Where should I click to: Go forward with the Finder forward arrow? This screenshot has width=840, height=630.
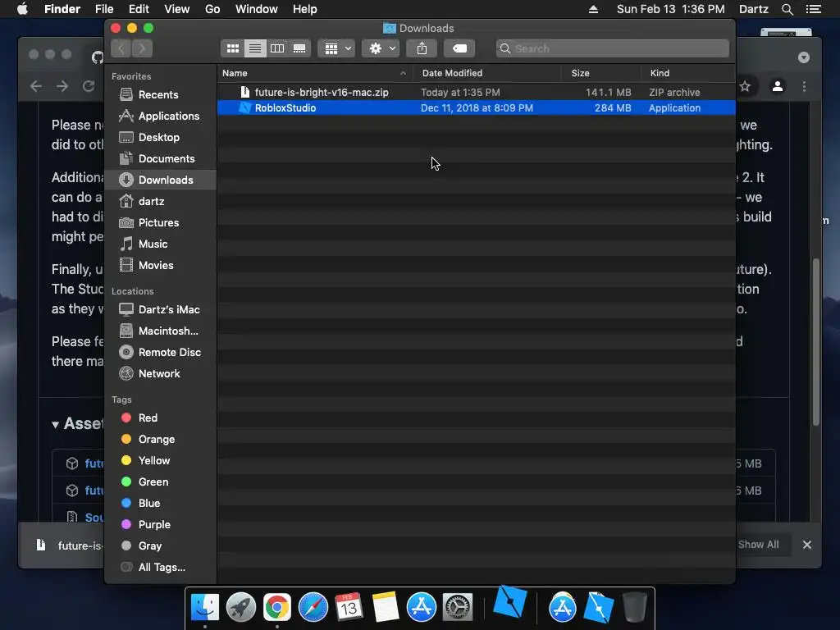[x=142, y=48]
